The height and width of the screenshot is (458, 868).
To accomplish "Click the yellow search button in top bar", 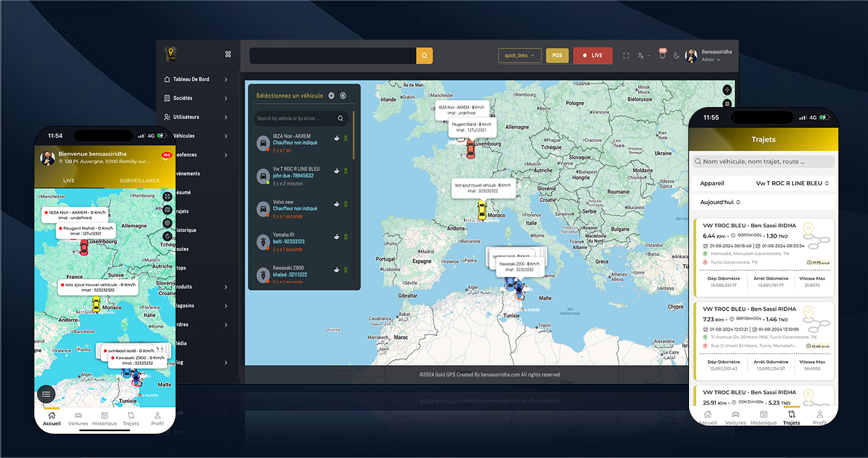I will pos(424,55).
